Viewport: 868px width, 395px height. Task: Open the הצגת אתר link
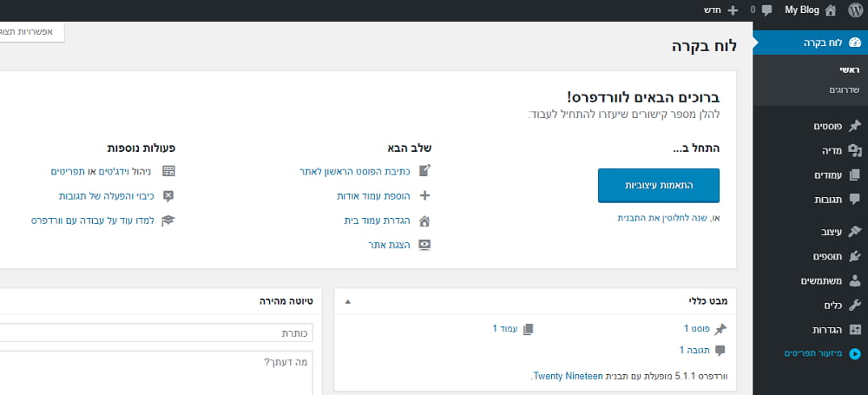(389, 245)
